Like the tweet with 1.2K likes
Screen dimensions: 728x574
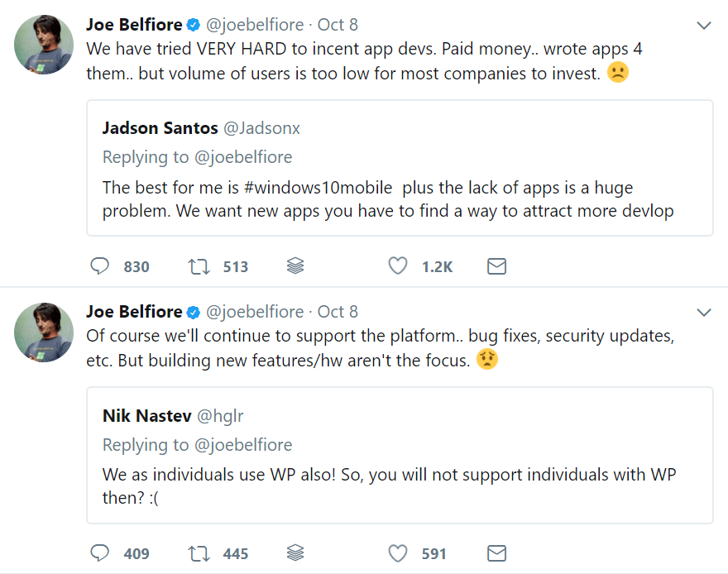[x=397, y=265]
